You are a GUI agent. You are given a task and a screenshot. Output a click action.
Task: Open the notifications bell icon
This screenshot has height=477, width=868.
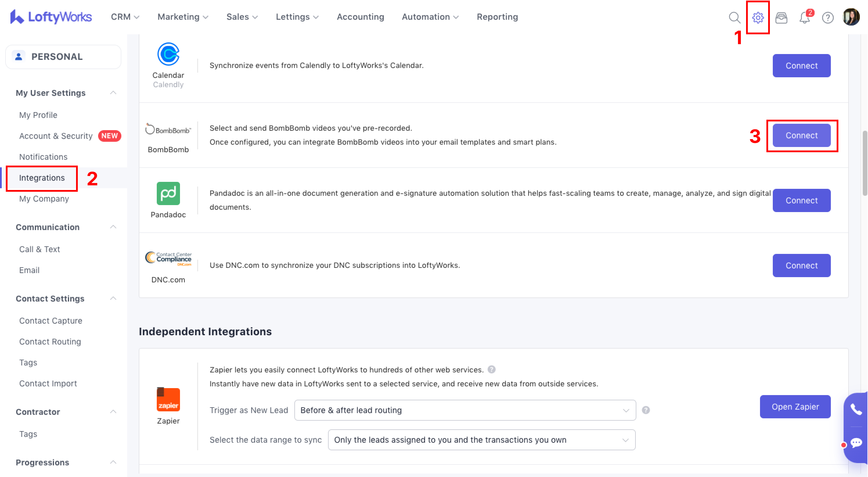tap(805, 17)
